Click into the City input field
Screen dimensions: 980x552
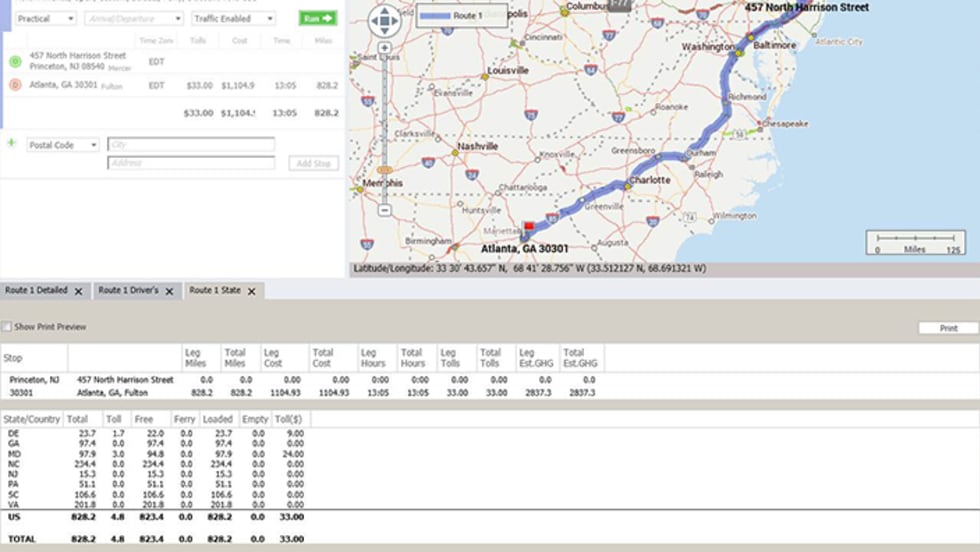click(190, 145)
